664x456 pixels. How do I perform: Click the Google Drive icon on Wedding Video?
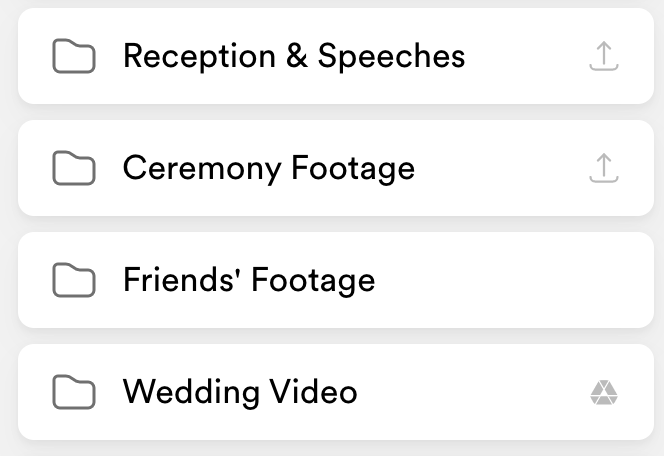pyautogui.click(x=604, y=393)
